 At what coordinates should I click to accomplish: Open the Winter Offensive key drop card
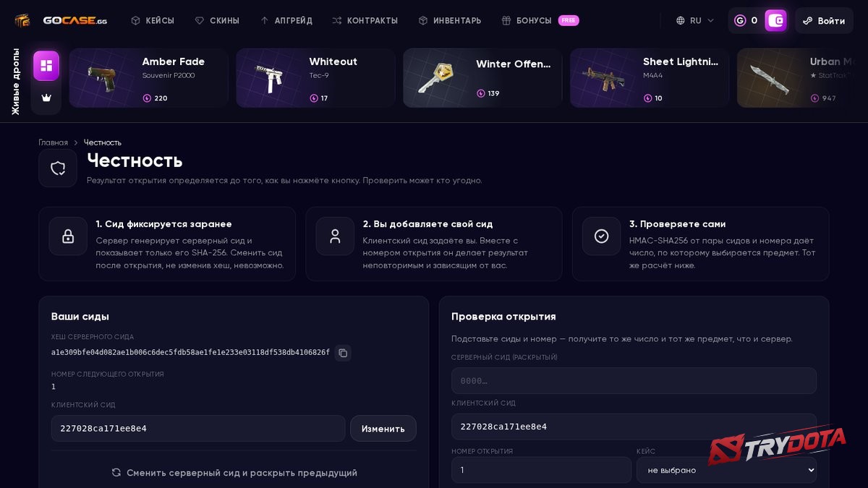click(482, 78)
